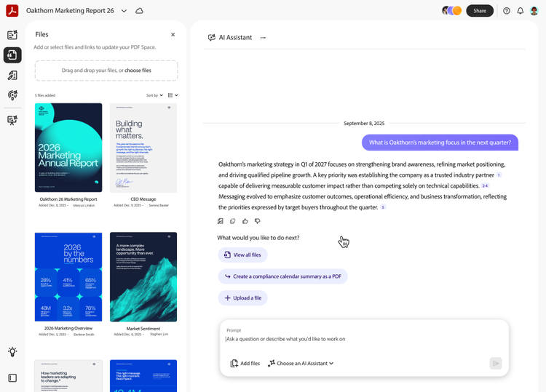The height and width of the screenshot is (392, 546).
Task: Select the top sidebar AI notes icon
Action: click(12, 35)
